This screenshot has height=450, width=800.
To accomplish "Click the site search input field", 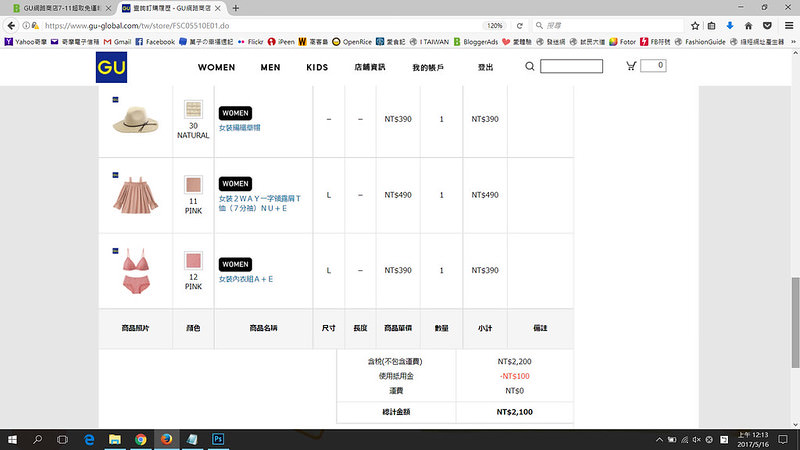I will [571, 66].
